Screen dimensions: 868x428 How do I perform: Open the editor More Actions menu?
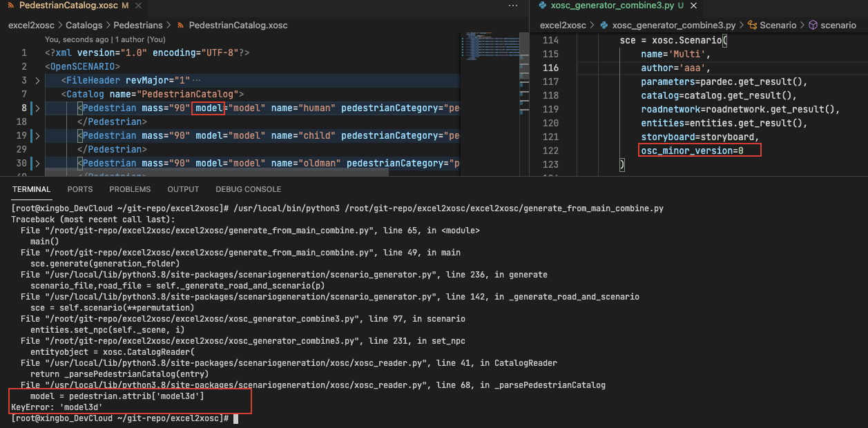pos(512,6)
